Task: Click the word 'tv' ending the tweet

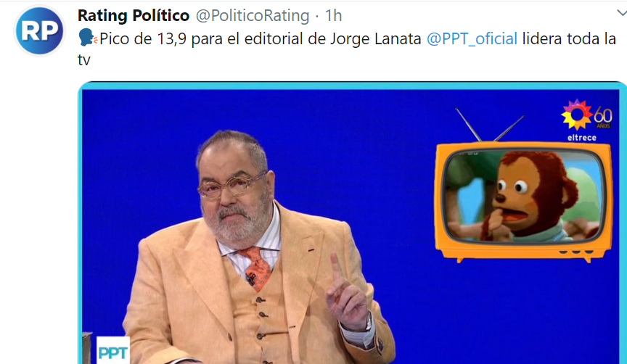Action: (x=84, y=60)
